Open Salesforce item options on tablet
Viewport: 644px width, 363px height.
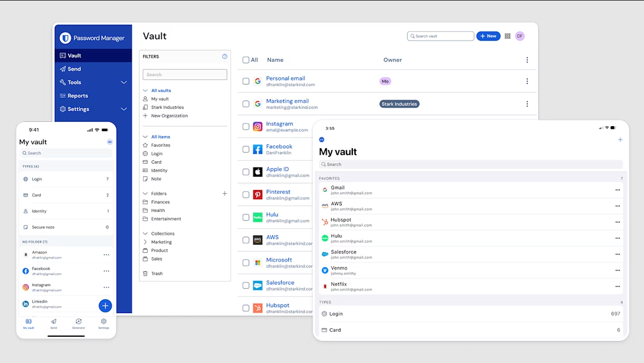point(618,255)
